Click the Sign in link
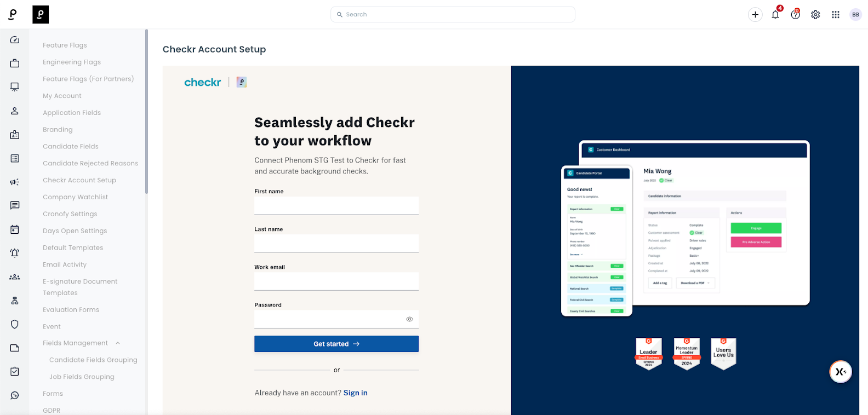The height and width of the screenshot is (415, 868). coord(356,393)
